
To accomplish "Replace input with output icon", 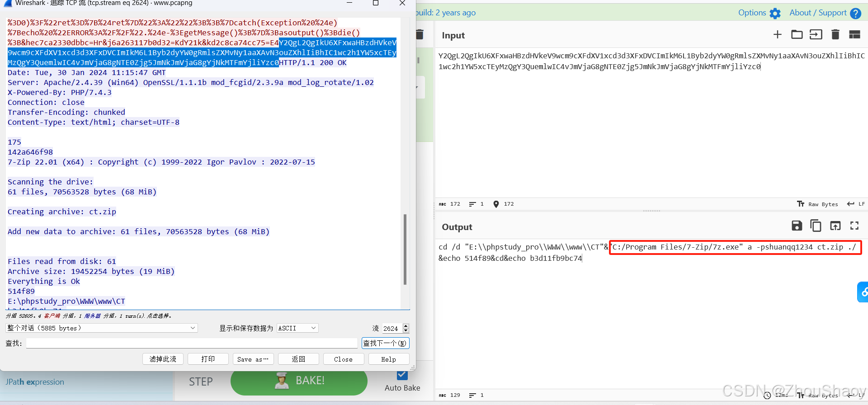I will click(835, 226).
